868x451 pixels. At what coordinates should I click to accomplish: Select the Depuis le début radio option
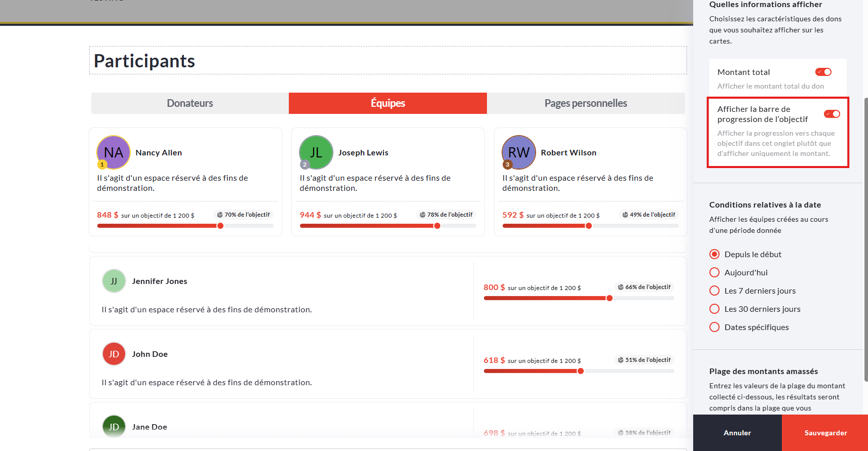[x=714, y=254]
